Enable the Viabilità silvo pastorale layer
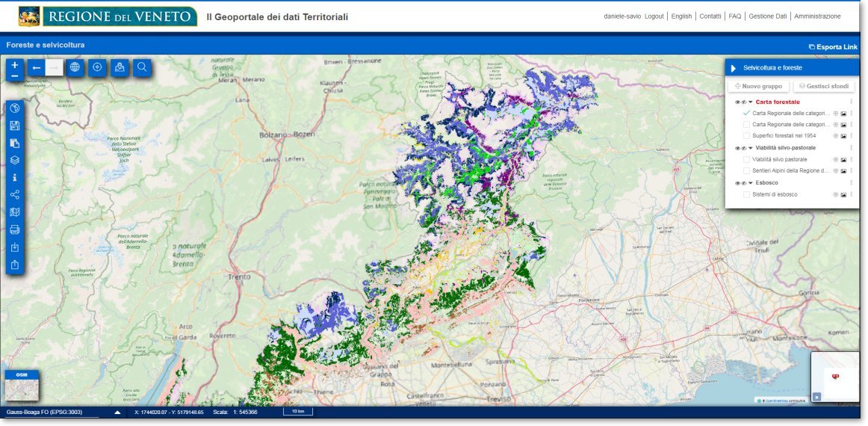This screenshot has width=868, height=426. [746, 159]
